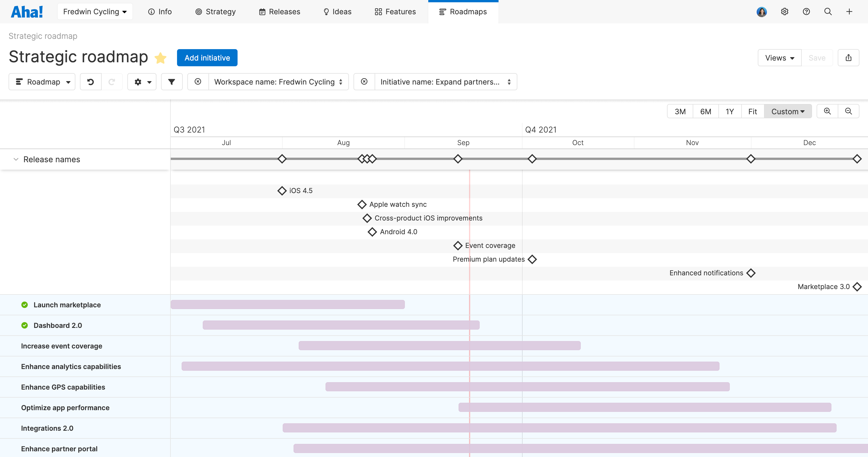868x457 pixels.
Task: Click the plus icon in the top right corner
Action: tap(849, 11)
